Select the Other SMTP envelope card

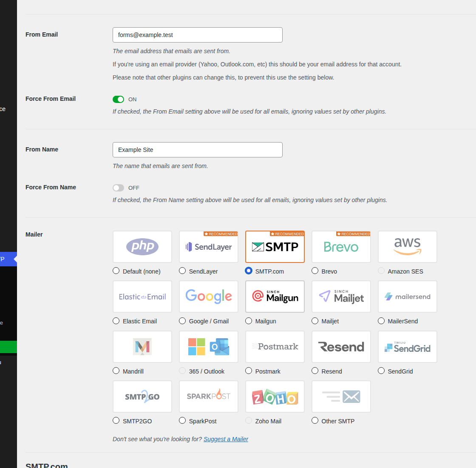341,397
